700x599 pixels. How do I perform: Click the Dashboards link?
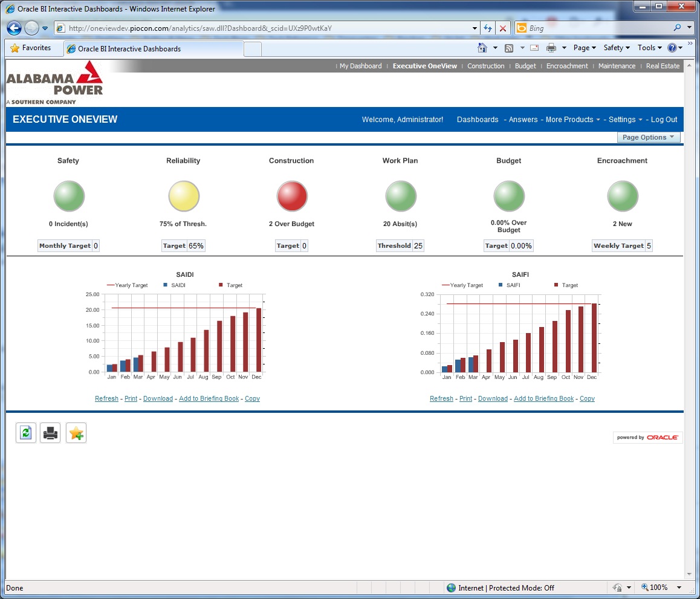click(x=477, y=119)
